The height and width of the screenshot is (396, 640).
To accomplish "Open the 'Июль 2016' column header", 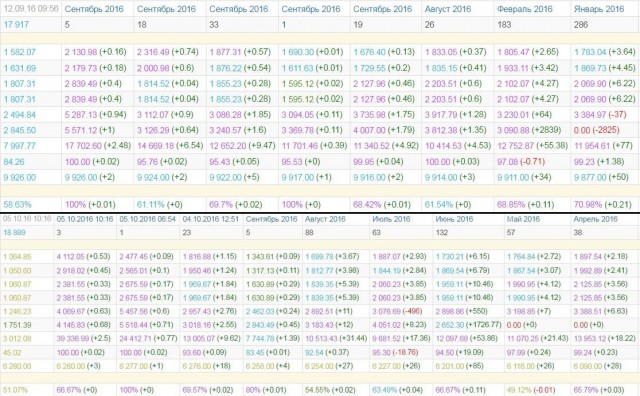I will coord(391,219).
